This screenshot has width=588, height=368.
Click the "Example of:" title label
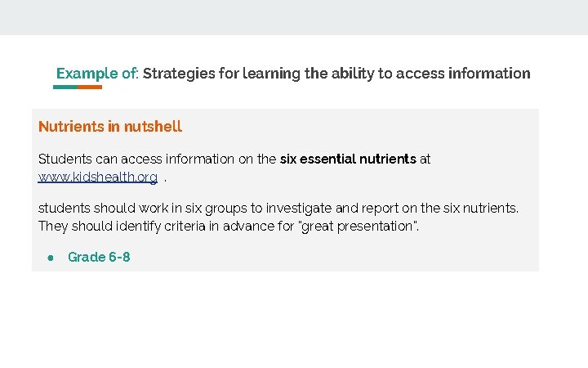tap(97, 74)
